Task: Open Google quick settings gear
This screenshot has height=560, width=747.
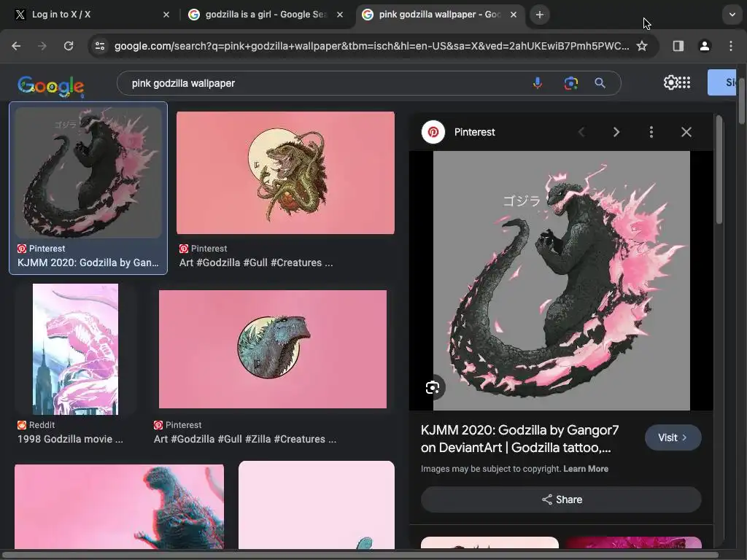Action: click(670, 82)
